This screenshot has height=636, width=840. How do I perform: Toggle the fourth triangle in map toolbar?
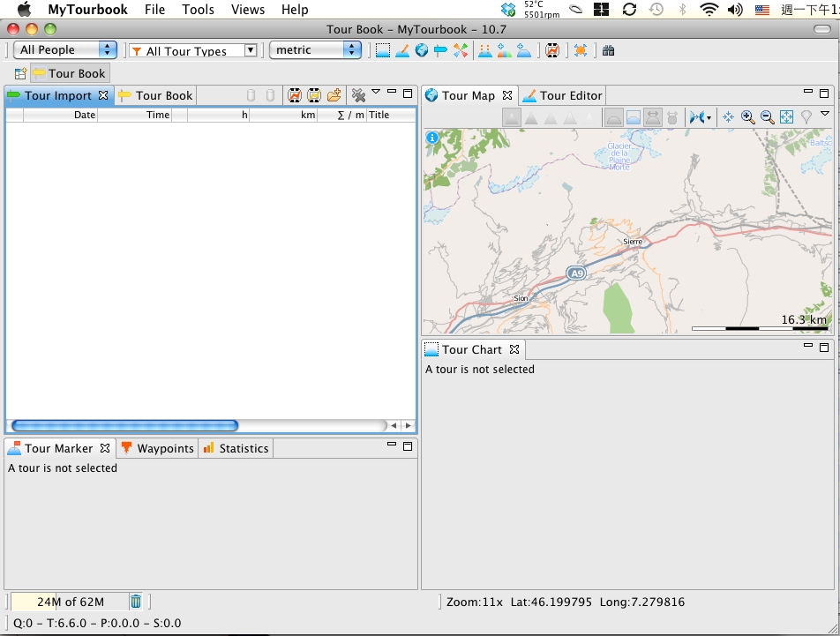[570, 117]
